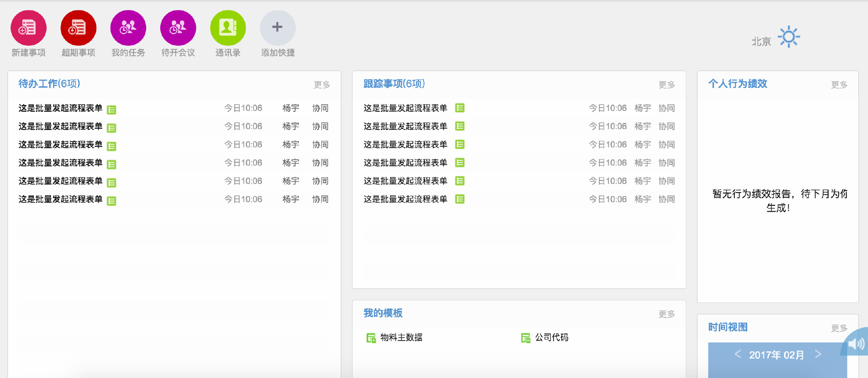Click the speaker sound icon
The width and height of the screenshot is (868, 378).
point(856,344)
